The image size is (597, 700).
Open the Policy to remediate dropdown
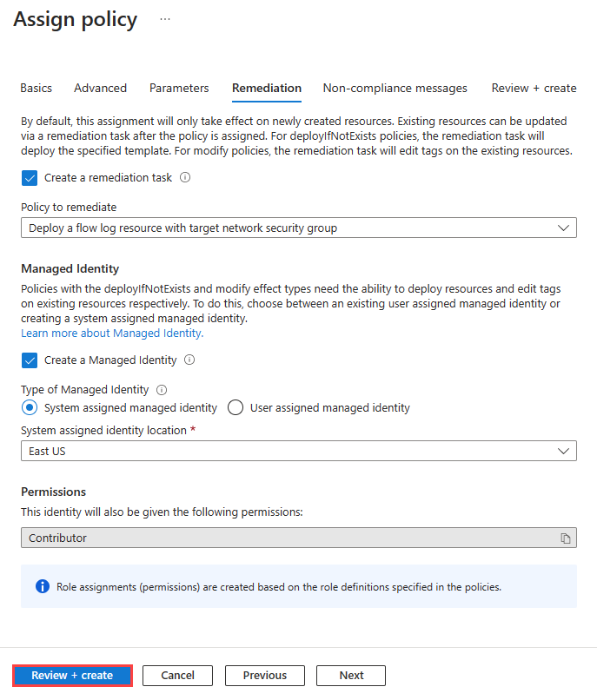point(298,228)
